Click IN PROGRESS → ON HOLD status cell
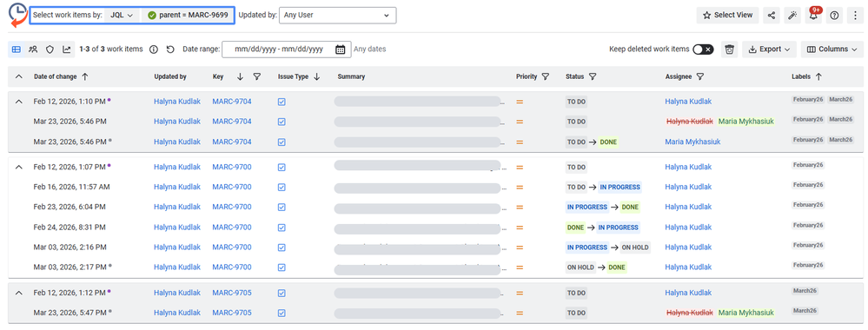The height and width of the screenshot is (330, 868). (x=608, y=247)
